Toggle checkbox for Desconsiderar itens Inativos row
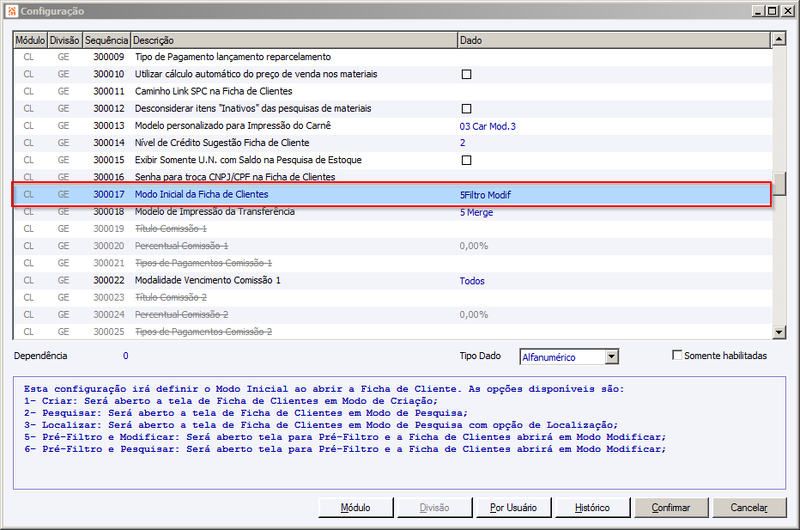800x530 pixels. pos(466,109)
